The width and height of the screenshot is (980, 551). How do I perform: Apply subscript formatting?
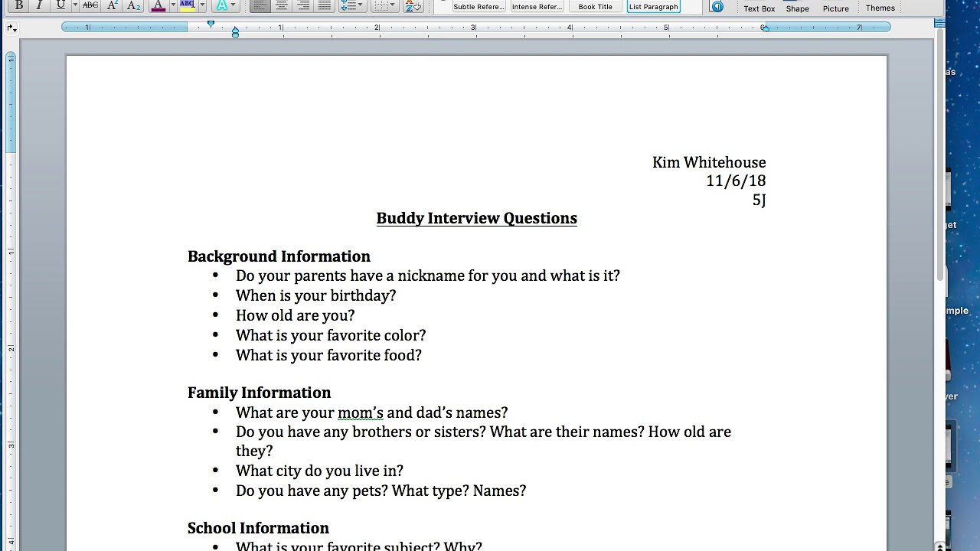point(133,5)
